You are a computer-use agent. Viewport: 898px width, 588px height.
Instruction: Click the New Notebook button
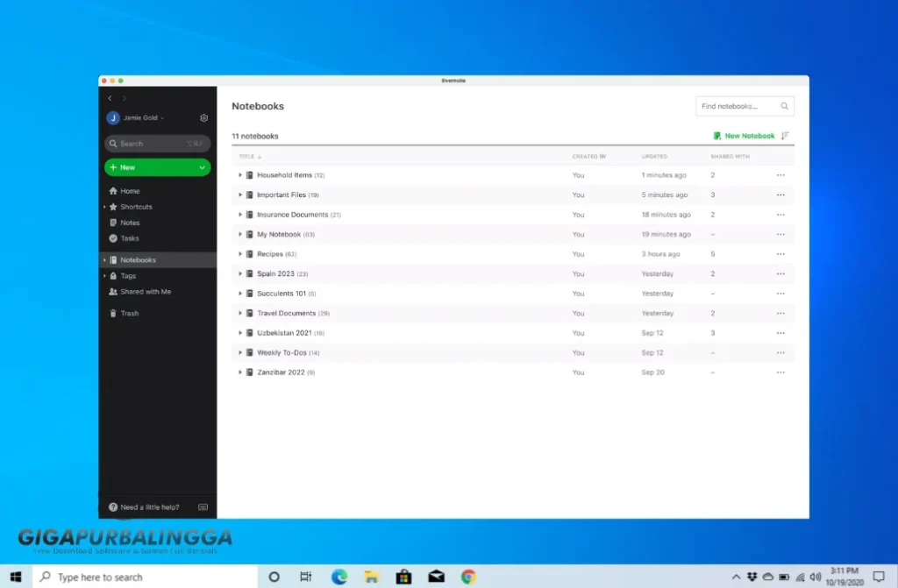pyautogui.click(x=745, y=136)
